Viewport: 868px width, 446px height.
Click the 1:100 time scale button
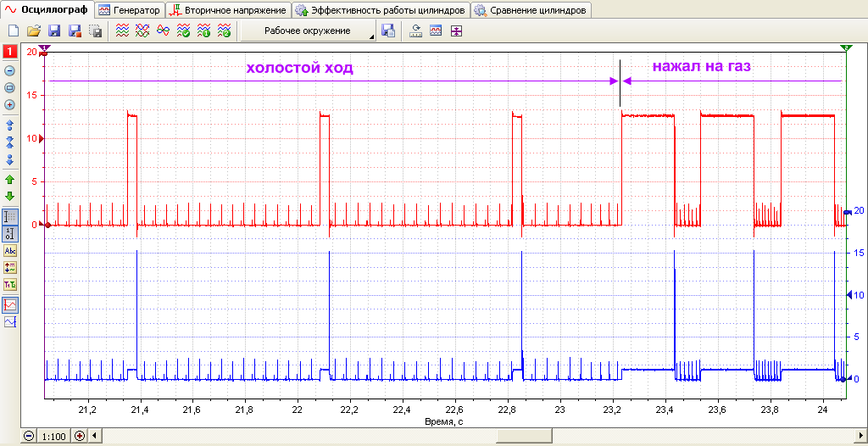pyautogui.click(x=53, y=436)
